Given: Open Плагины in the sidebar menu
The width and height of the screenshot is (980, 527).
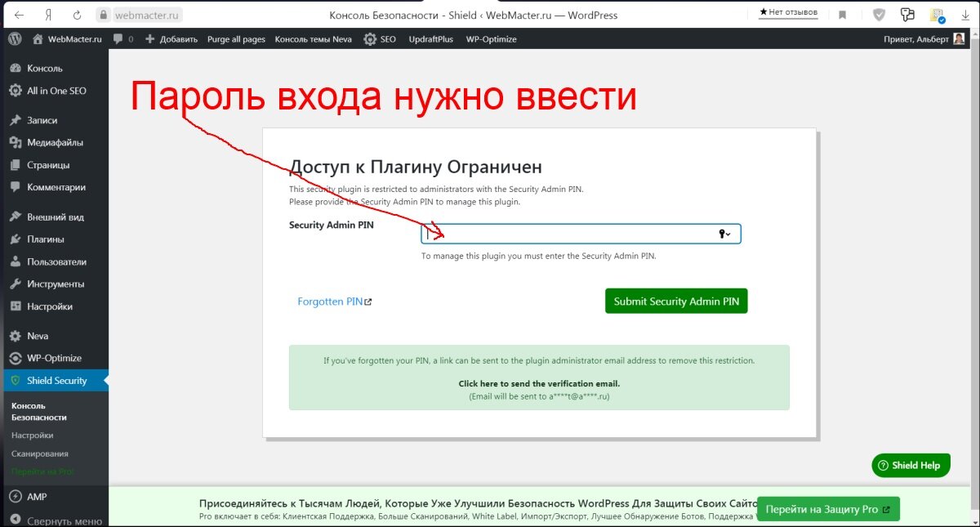Looking at the screenshot, I should tap(45, 239).
